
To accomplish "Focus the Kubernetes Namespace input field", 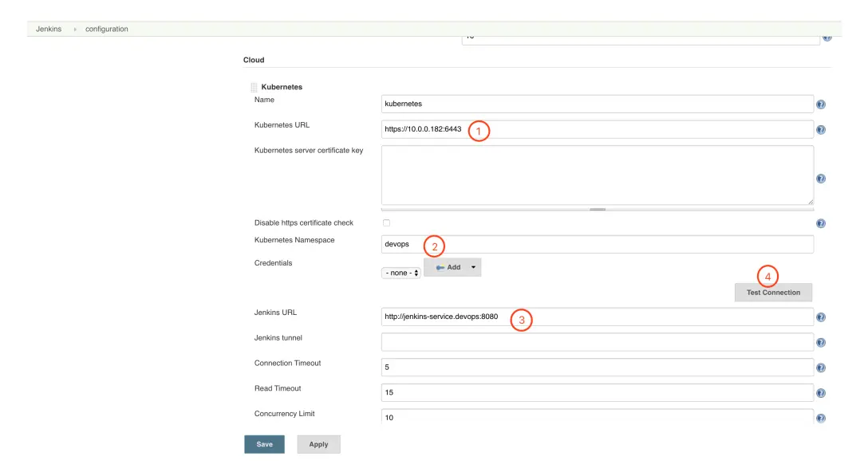I will 598,244.
